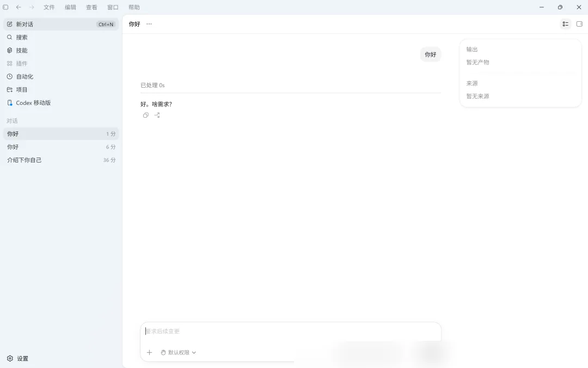Click the arrow icon beside the copy icon
588x368 pixels.
157,115
